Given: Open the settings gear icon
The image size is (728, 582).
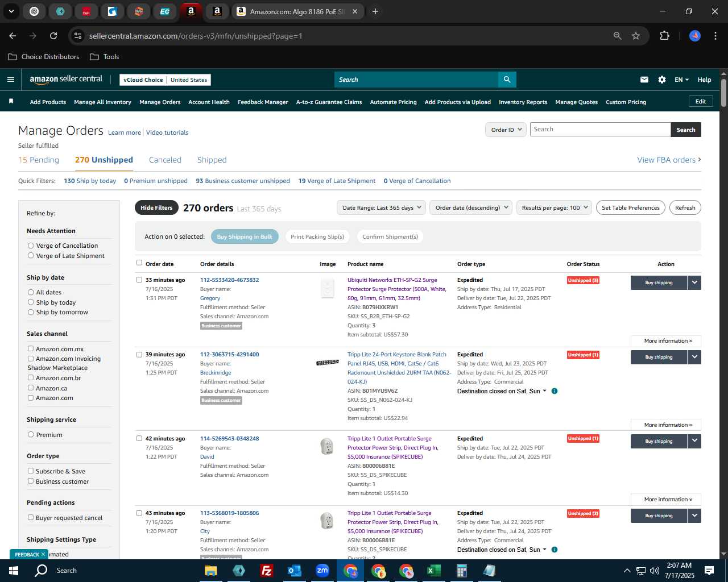Looking at the screenshot, I should (662, 80).
